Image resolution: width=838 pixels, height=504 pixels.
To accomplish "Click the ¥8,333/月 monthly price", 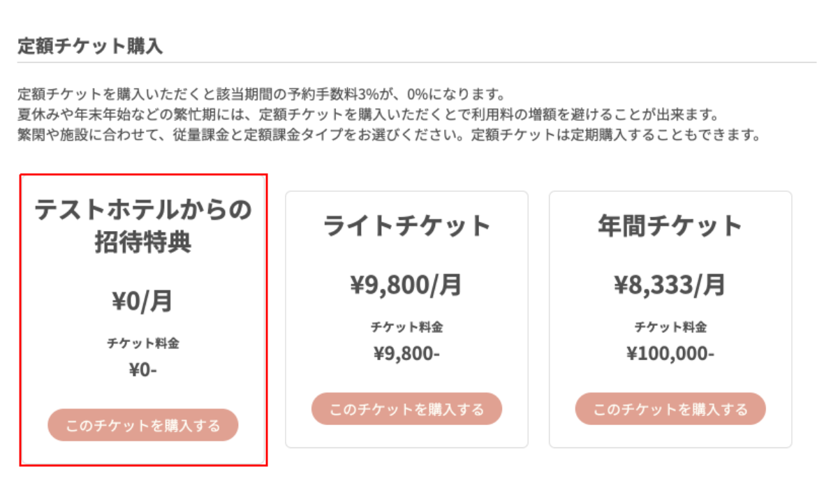I will pos(670,285).
